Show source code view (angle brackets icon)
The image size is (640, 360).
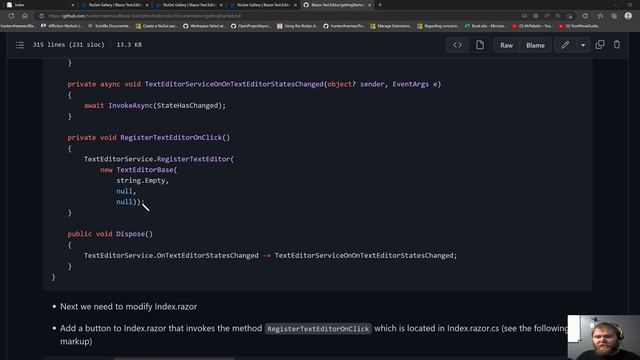(x=457, y=45)
